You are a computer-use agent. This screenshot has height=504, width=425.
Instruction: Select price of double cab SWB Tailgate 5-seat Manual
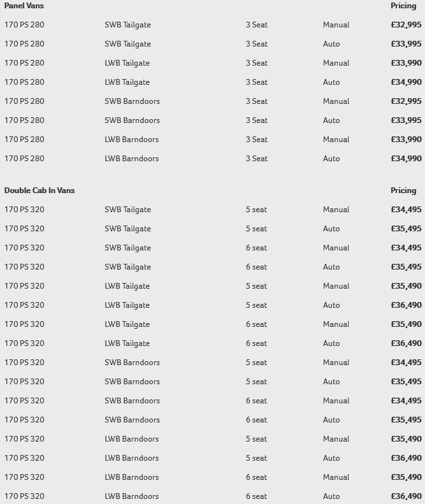pos(406,210)
